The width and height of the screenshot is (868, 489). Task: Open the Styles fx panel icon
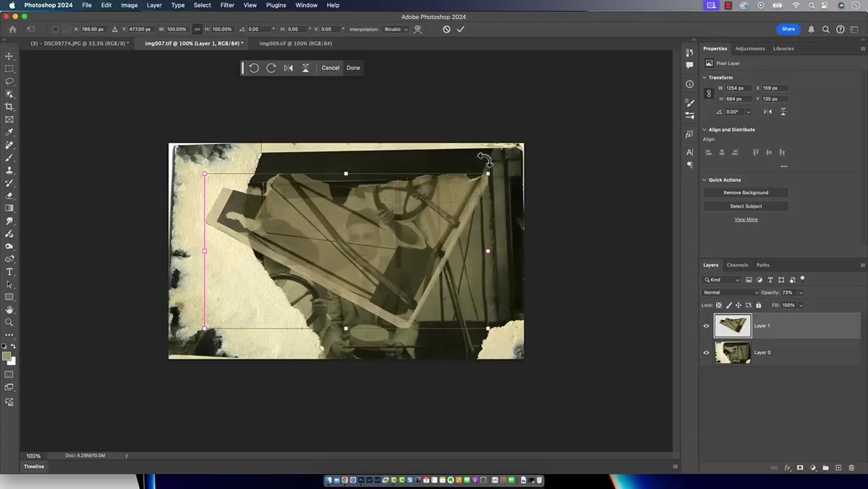[x=689, y=135]
